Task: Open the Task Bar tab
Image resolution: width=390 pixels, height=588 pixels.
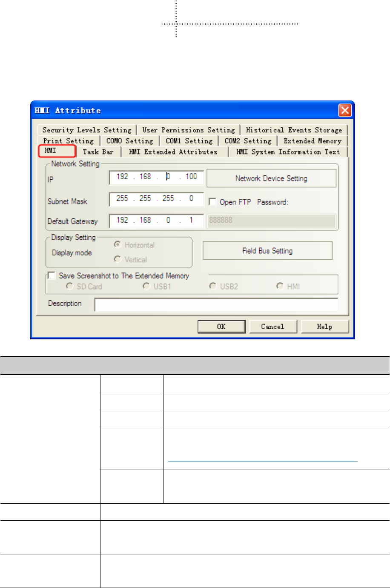Action: tap(98, 152)
